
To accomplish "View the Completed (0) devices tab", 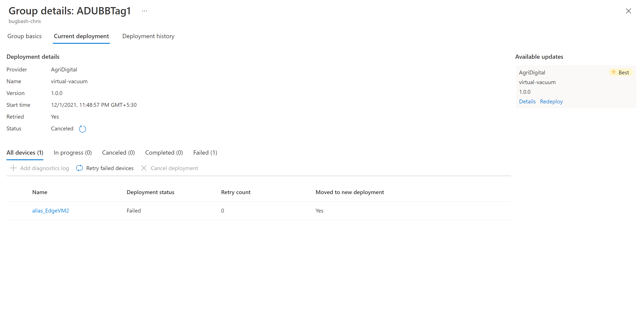I will [x=164, y=153].
